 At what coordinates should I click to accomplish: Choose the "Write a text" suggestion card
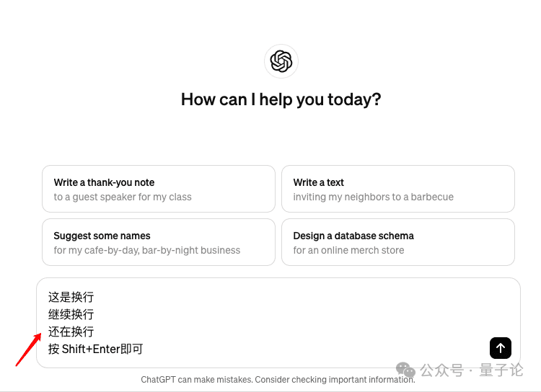pos(398,189)
